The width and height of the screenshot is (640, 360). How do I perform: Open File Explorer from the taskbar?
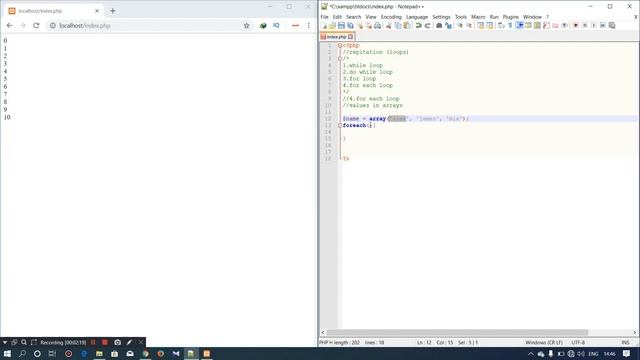coord(99,353)
